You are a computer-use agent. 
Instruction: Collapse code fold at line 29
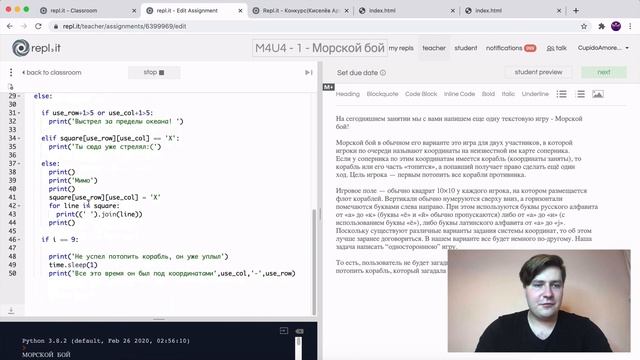pyautogui.click(x=19, y=96)
